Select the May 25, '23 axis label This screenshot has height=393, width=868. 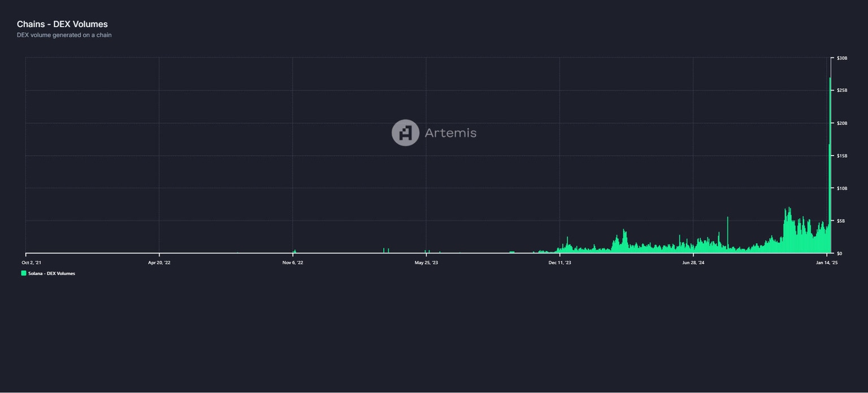click(425, 262)
